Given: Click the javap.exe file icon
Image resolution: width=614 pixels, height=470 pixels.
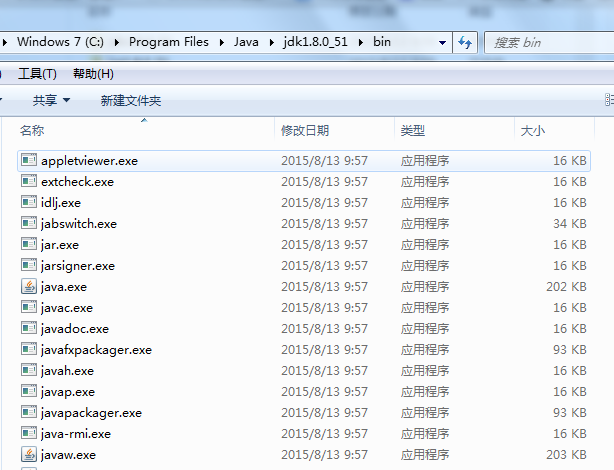Looking at the screenshot, I should click(x=29, y=391).
